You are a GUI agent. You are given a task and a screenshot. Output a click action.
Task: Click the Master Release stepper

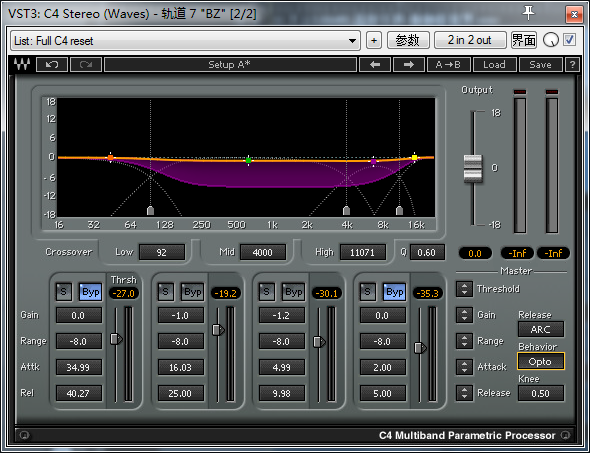point(464,393)
